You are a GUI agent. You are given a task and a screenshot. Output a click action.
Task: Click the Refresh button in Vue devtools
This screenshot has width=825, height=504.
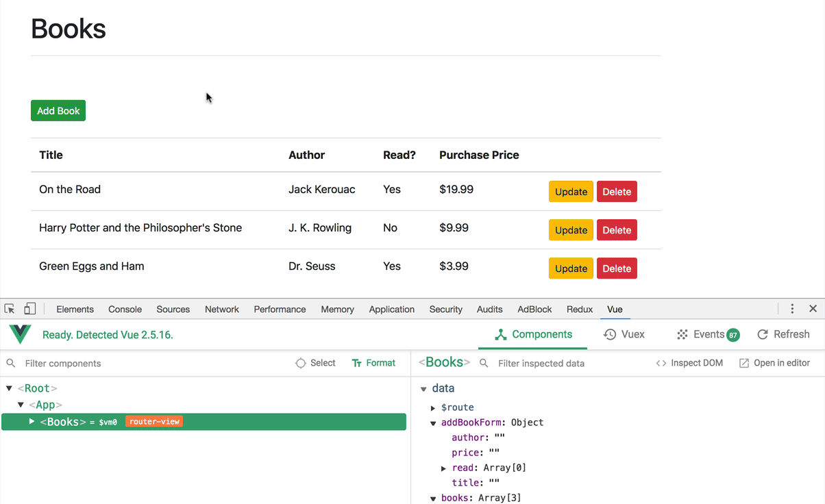[x=783, y=334]
